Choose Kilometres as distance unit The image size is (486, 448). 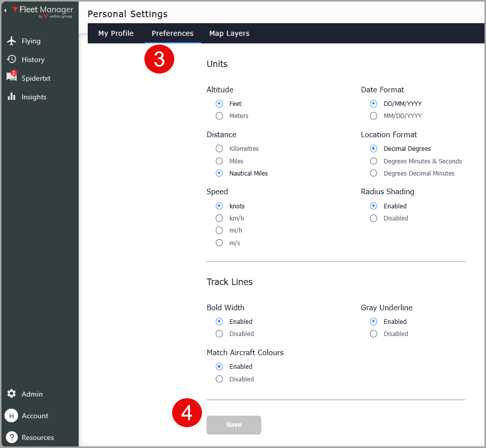(219, 149)
